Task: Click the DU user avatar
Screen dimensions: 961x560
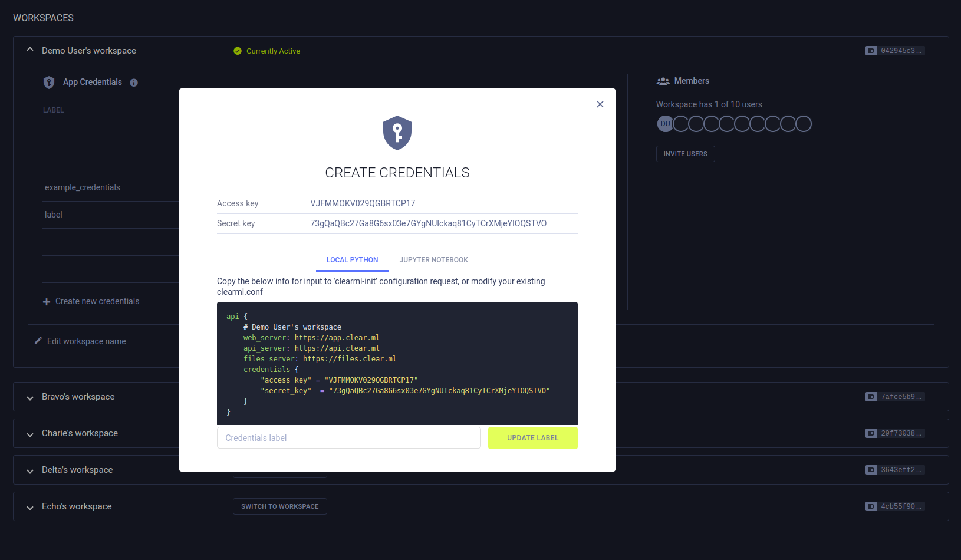Action: click(664, 124)
